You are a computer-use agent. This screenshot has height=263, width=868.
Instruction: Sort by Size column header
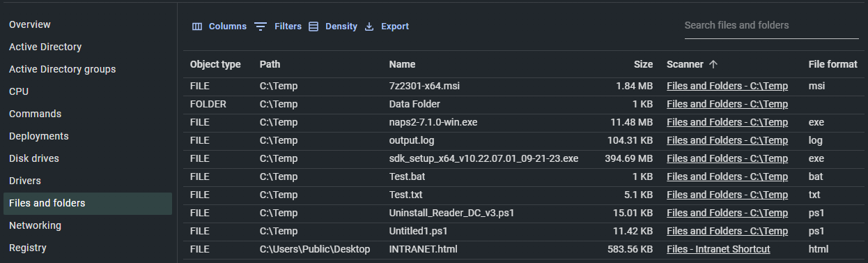click(x=643, y=64)
